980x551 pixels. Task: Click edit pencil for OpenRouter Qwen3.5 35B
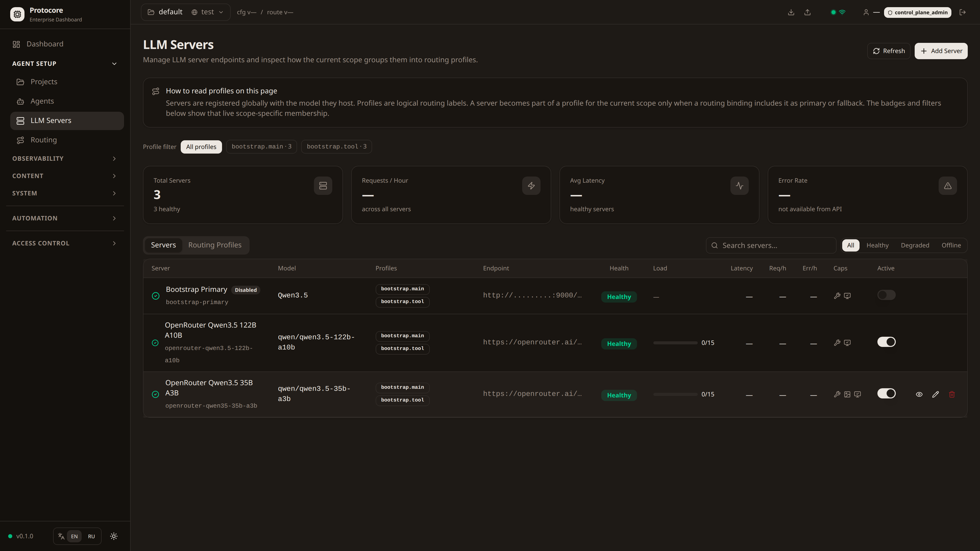936,394
